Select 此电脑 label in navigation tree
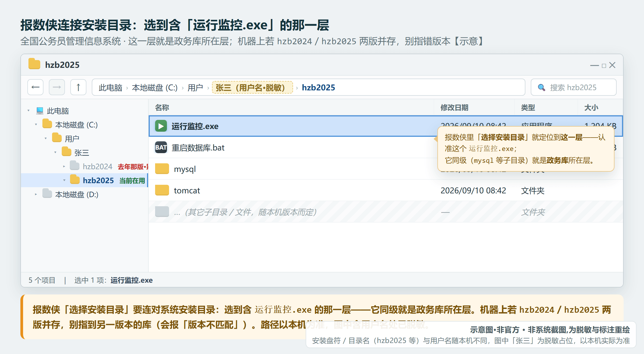This screenshot has height=354, width=644. click(x=58, y=111)
